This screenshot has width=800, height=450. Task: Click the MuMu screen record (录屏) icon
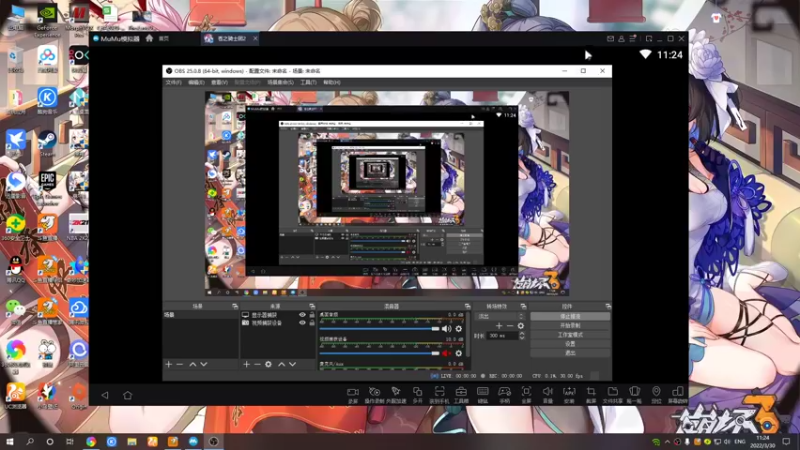click(x=353, y=392)
